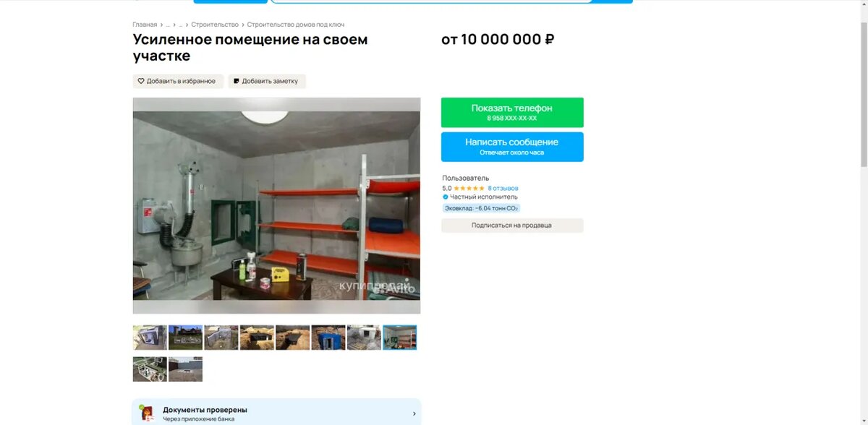The width and height of the screenshot is (868, 425).
Task: Click the five-star rating icons
Action: pos(469,188)
